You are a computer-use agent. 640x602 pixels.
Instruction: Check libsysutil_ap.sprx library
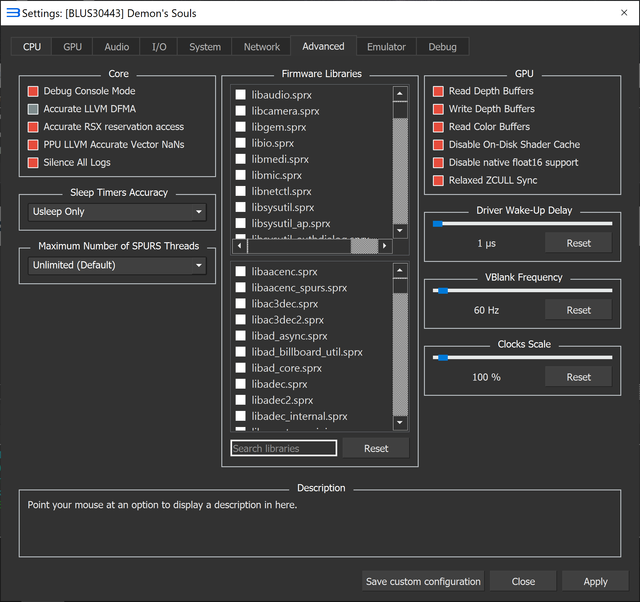click(x=241, y=224)
